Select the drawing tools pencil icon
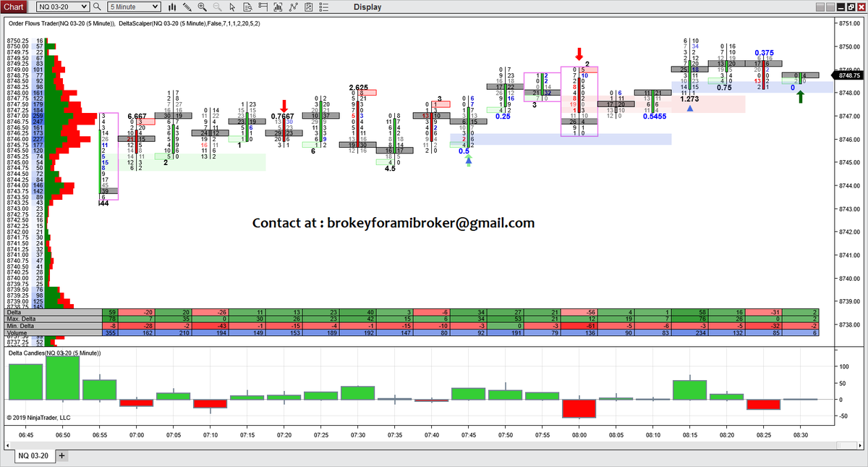 click(188, 7)
